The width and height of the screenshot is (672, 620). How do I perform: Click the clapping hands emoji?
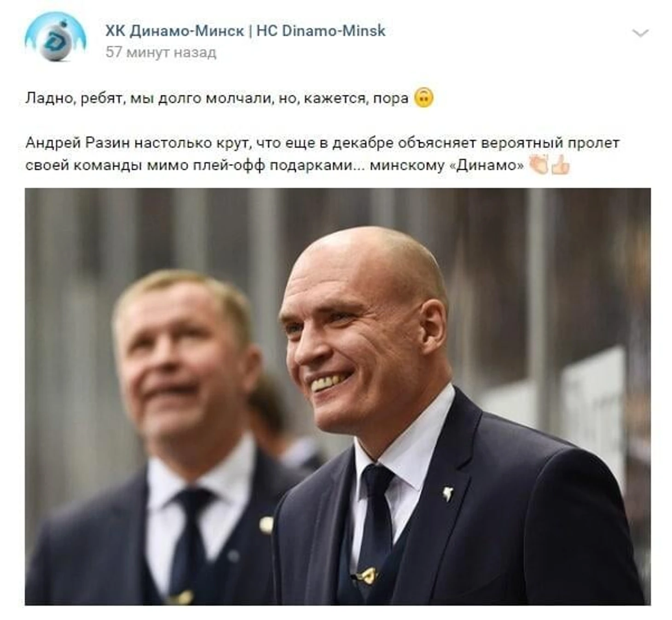pos(539,164)
